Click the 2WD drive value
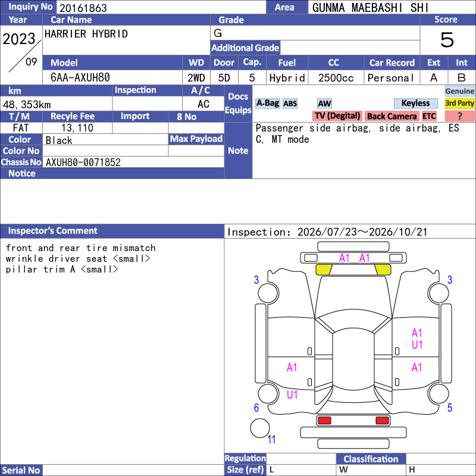Viewport: 476px width, 476px height. (196, 78)
